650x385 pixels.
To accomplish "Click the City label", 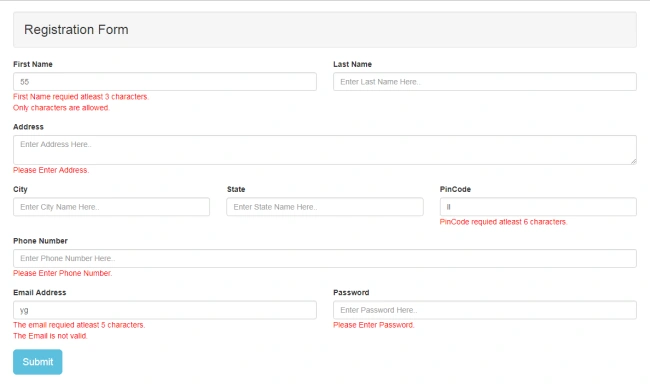I will 20,189.
